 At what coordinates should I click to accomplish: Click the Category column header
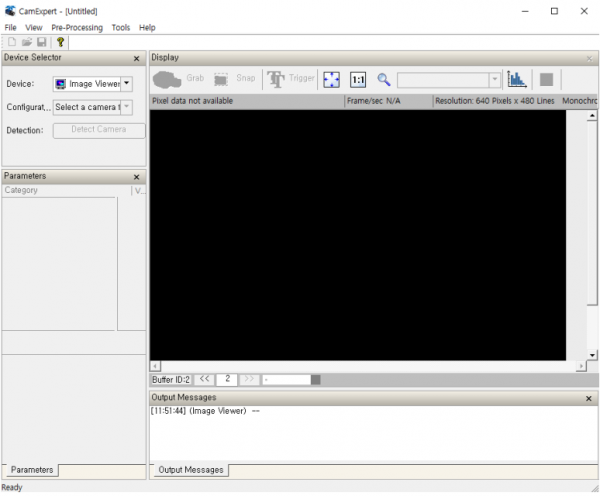(x=66, y=190)
